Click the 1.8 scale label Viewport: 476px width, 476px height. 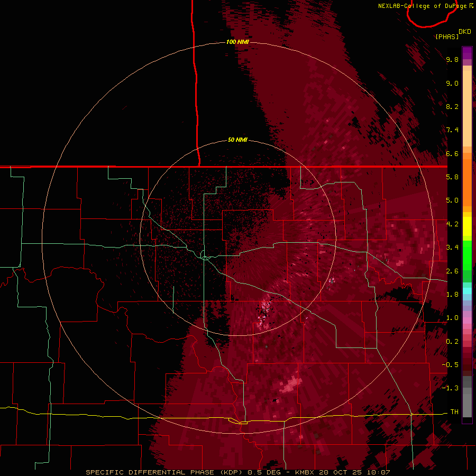[x=452, y=295]
